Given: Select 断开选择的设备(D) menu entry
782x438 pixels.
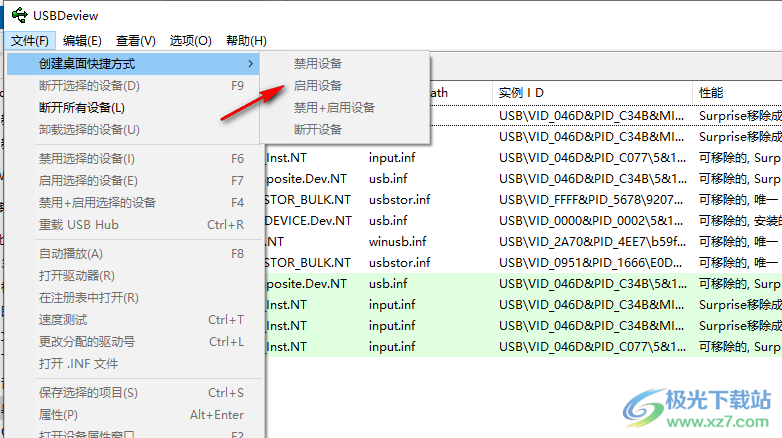Looking at the screenshot, I should [133, 86].
